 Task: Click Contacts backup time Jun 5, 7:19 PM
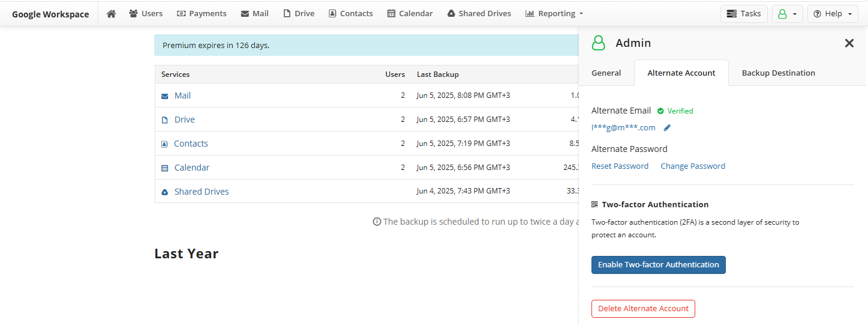463,144
